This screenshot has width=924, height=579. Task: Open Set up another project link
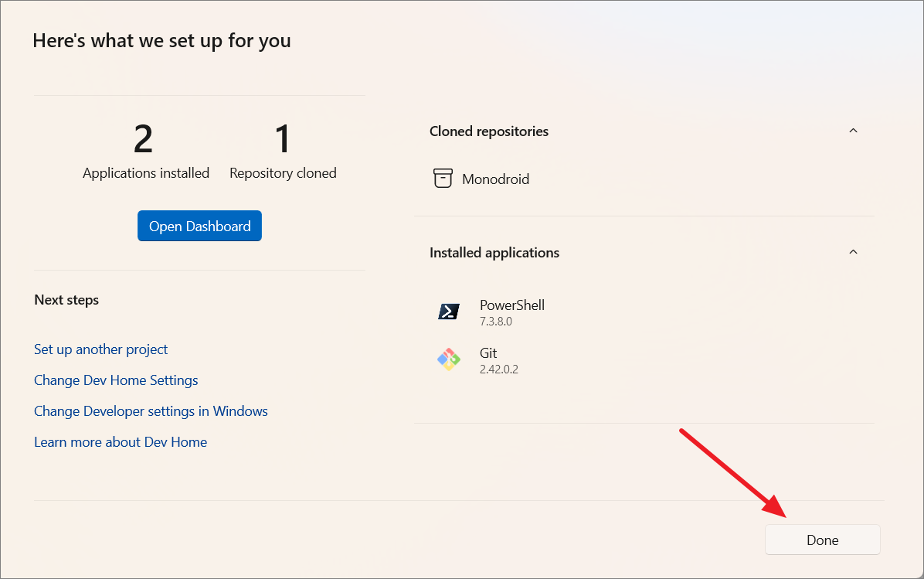coord(100,349)
